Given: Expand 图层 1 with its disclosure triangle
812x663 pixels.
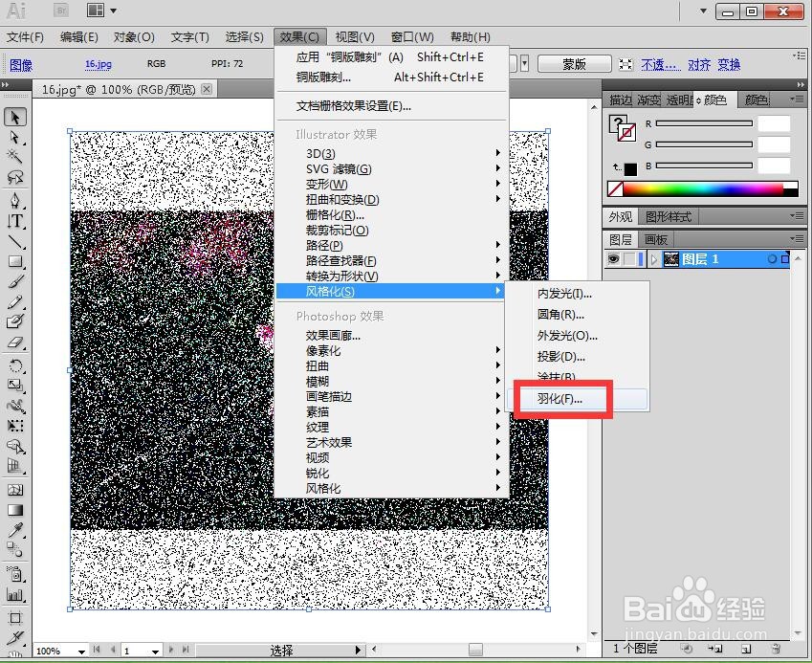Looking at the screenshot, I should point(654,258).
